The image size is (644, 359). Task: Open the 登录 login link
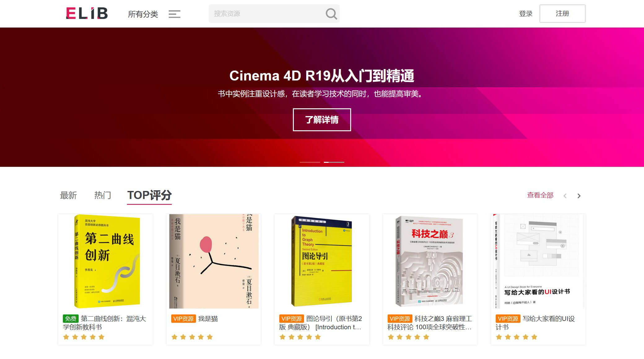[525, 14]
